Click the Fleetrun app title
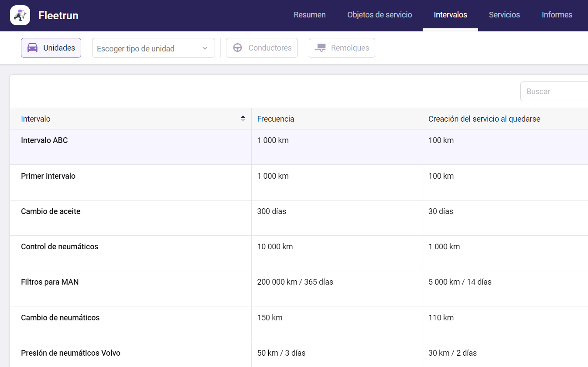The width and height of the screenshot is (588, 367). 58,16
